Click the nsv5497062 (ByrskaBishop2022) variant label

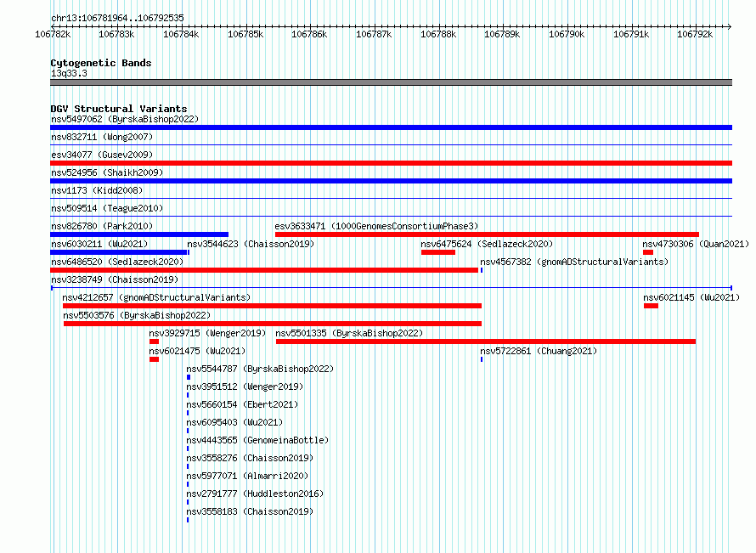pyautogui.click(x=125, y=119)
